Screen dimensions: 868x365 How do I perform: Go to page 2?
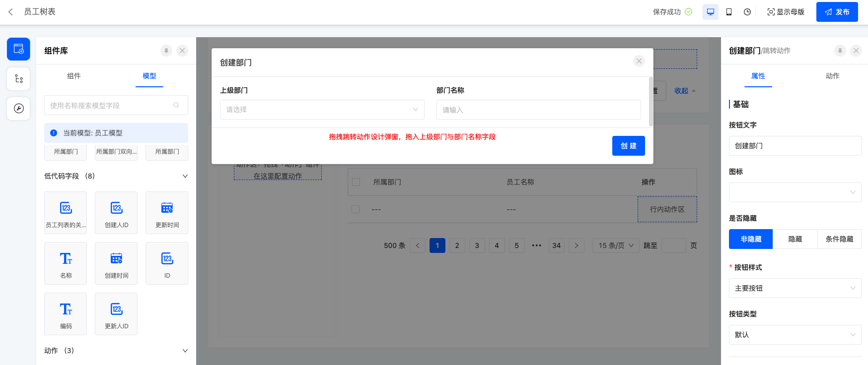[x=457, y=245]
